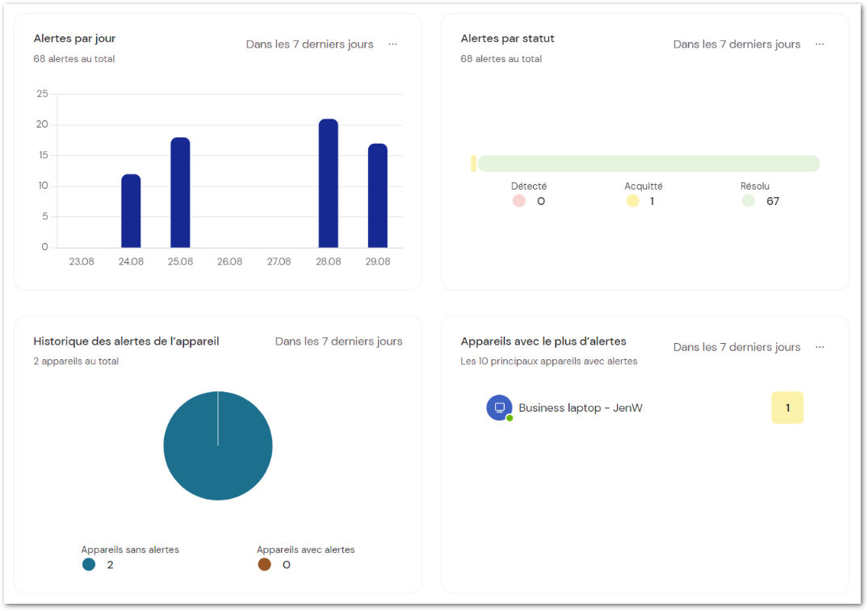Image resolution: width=868 pixels, height=611 pixels.
Task: Select the 24.08 bar in chart
Action: click(131, 211)
